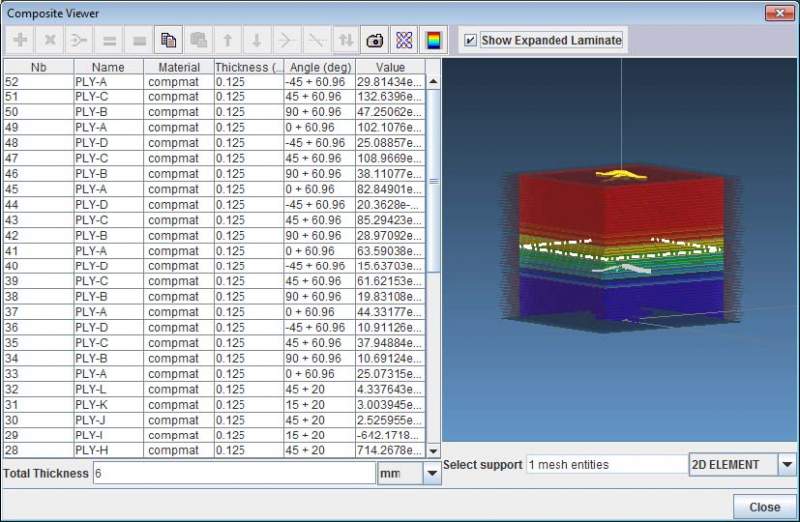The width and height of the screenshot is (800, 522).
Task: Click value 20.3628e in row 44
Action: [x=389, y=205]
